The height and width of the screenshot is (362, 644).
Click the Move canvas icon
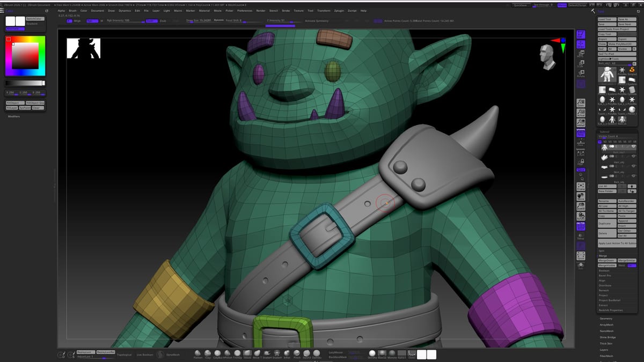581,196
